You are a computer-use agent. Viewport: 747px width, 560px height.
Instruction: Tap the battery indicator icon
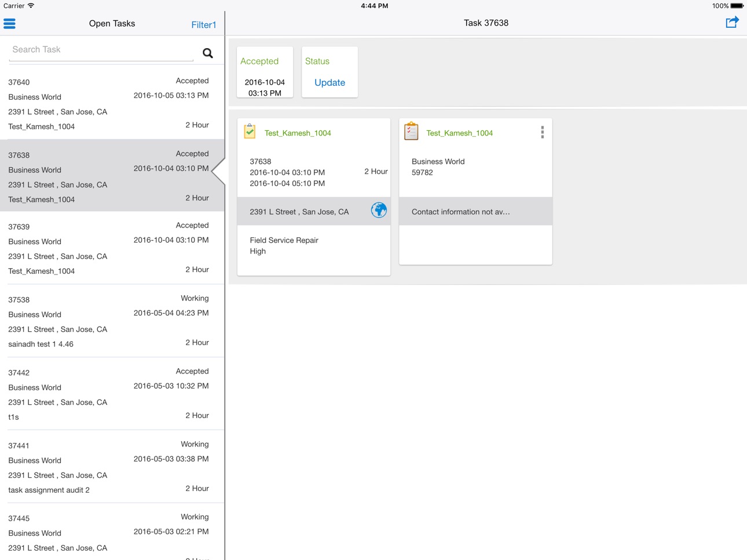coord(737,6)
